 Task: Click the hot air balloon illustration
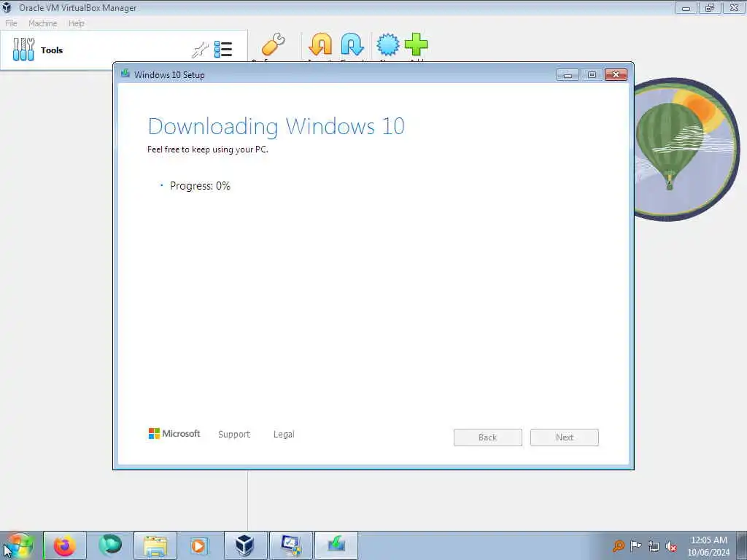(686, 149)
